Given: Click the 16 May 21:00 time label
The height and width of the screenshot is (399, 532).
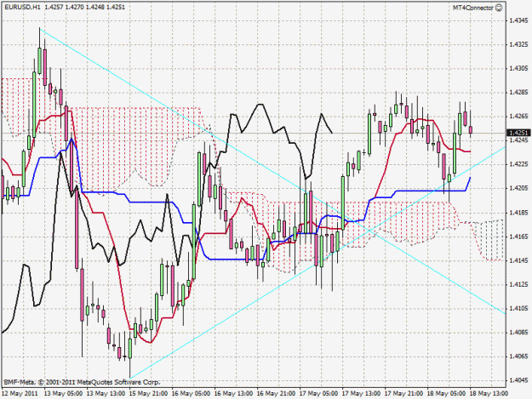Looking at the screenshot, I should point(276,393).
